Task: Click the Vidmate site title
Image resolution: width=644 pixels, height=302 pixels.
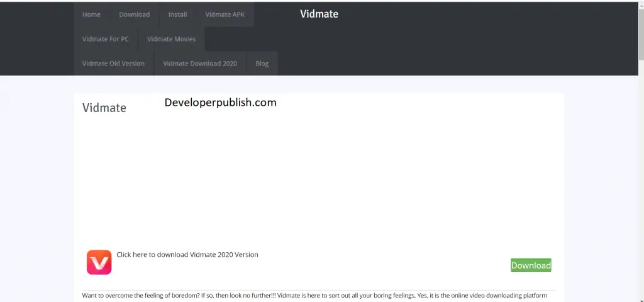Action: point(319,14)
